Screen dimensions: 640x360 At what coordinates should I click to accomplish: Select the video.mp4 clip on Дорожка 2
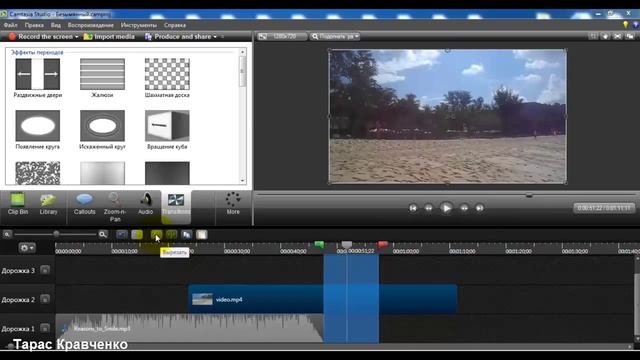pos(322,299)
